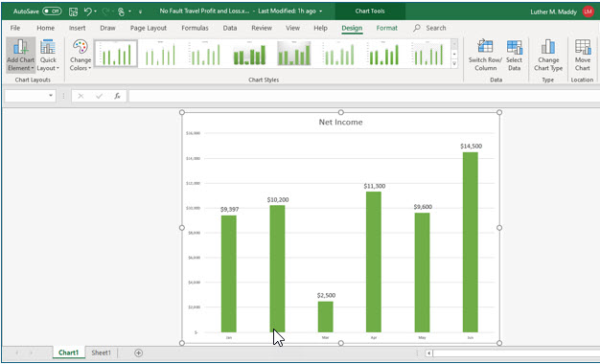Open the Draw ribbon tab
600x364 pixels.
107,28
